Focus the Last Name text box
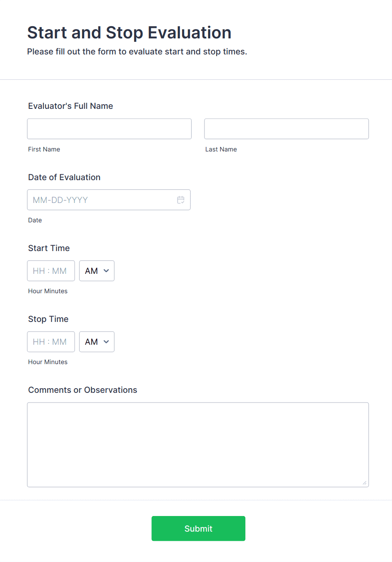Image resolution: width=392 pixels, height=562 pixels. click(286, 129)
